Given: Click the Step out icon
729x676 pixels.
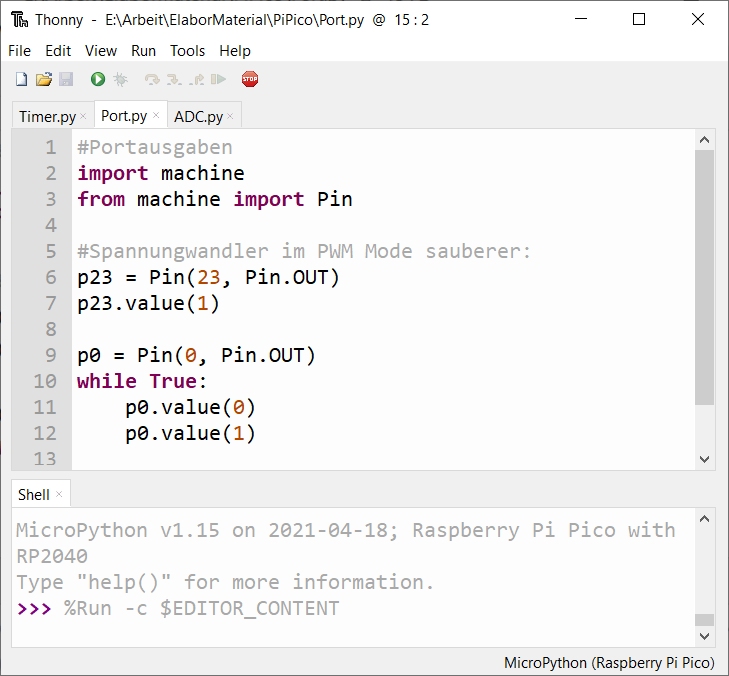Looking at the screenshot, I should (196, 79).
